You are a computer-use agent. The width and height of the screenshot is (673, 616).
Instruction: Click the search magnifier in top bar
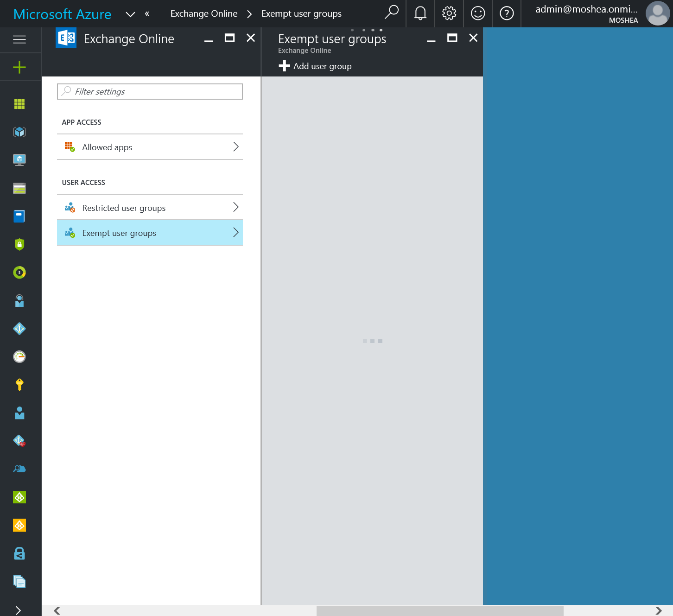pyautogui.click(x=392, y=13)
